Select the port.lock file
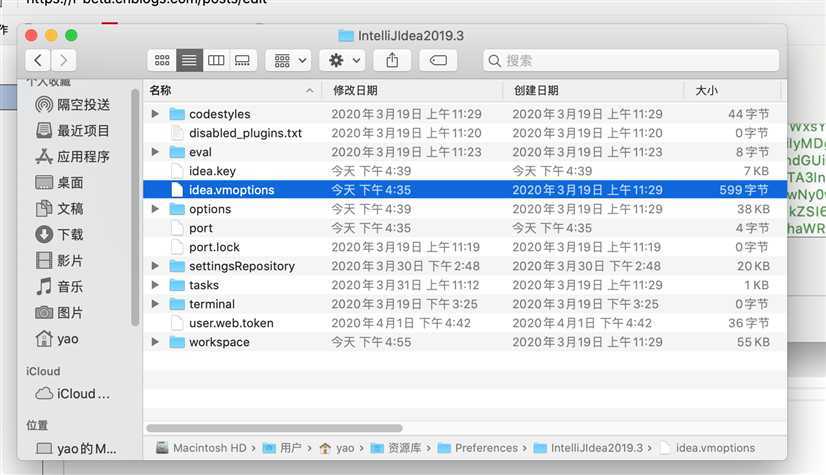 coord(465,247)
